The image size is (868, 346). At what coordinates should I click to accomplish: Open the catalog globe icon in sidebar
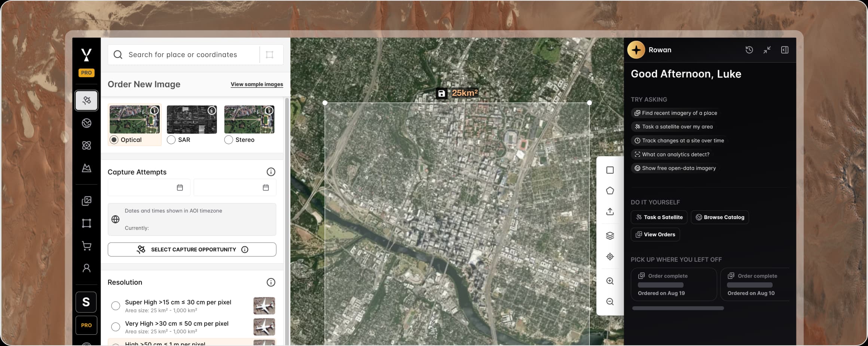(x=86, y=123)
